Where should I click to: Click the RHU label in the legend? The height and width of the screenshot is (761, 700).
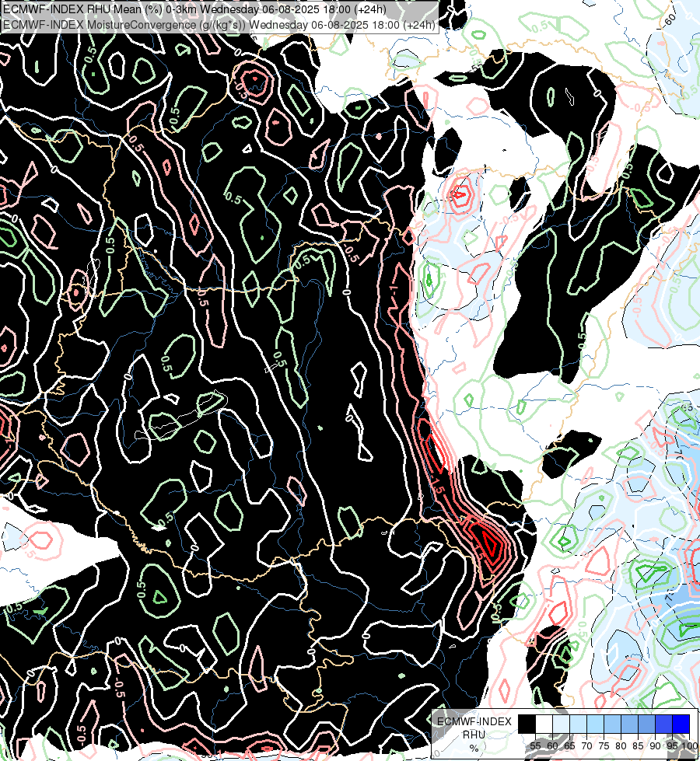[x=474, y=735]
